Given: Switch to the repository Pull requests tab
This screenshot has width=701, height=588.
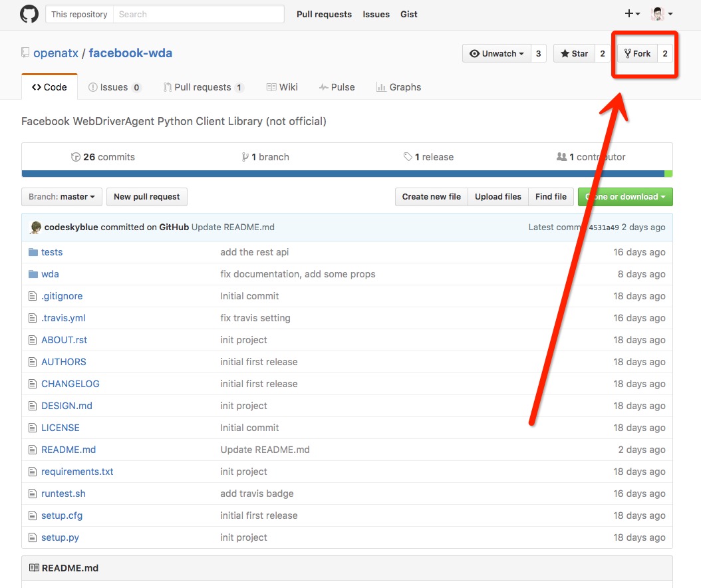Looking at the screenshot, I should pyautogui.click(x=203, y=87).
